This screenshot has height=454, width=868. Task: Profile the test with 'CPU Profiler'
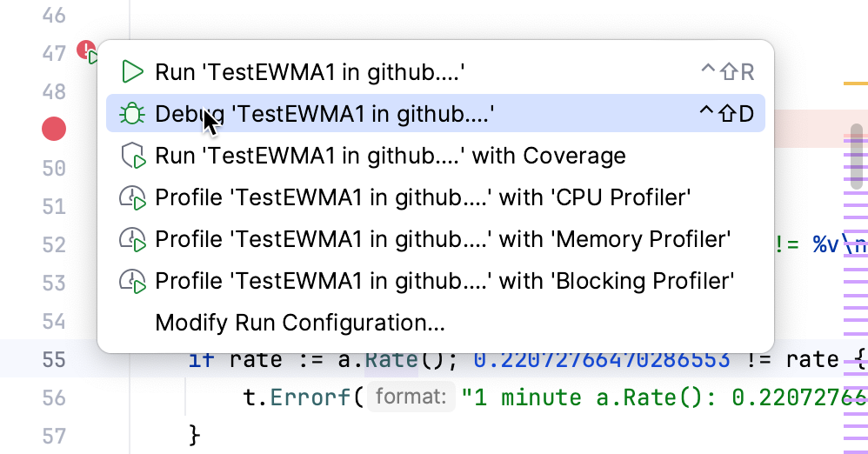[423, 197]
